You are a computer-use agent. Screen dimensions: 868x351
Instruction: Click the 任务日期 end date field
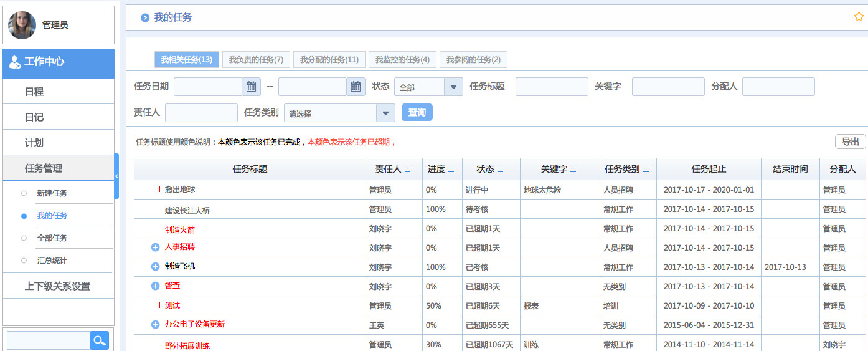pyautogui.click(x=313, y=87)
